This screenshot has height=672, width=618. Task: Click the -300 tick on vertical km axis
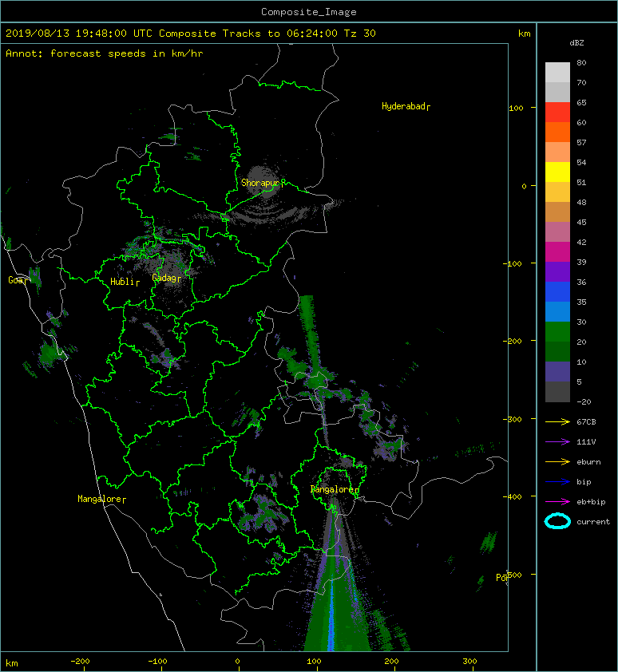point(513,419)
